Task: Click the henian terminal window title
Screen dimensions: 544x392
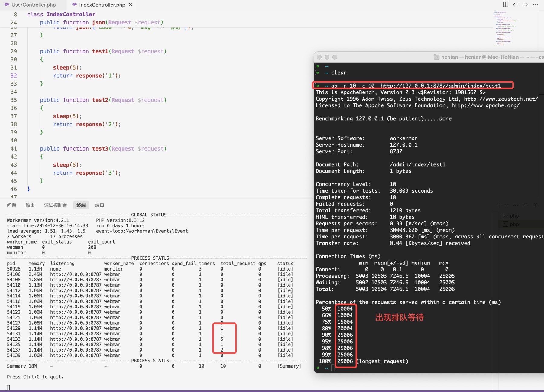Action: [492, 57]
